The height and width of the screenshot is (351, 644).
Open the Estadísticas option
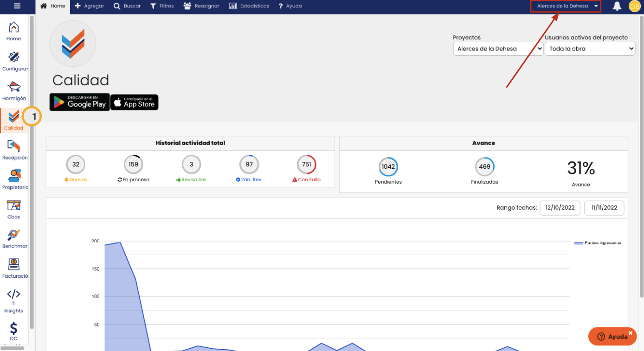[249, 6]
